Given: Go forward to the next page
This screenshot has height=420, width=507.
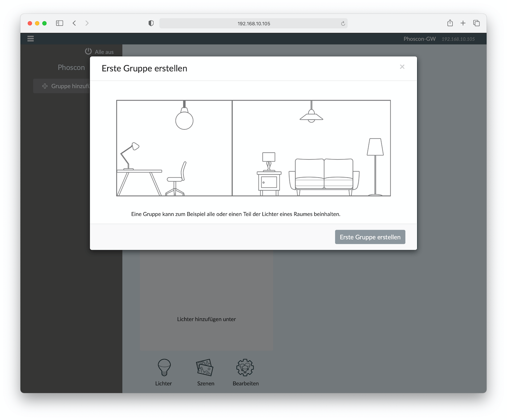Looking at the screenshot, I should tap(87, 23).
